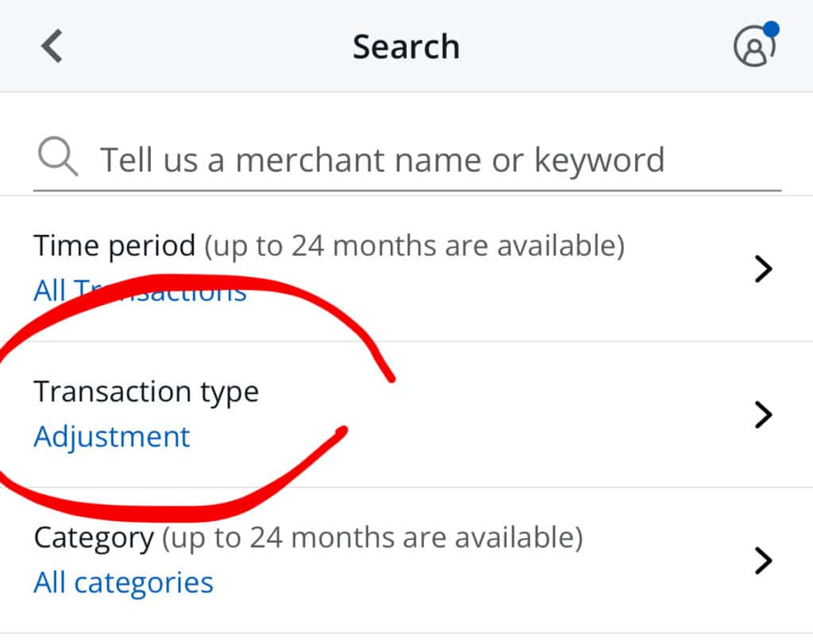Expand the Category chevron

click(763, 560)
